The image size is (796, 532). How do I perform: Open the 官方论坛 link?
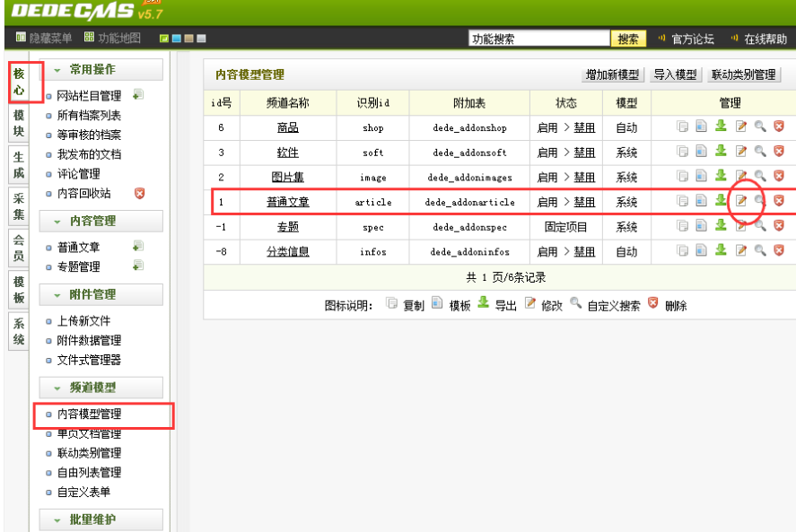pyautogui.click(x=693, y=39)
